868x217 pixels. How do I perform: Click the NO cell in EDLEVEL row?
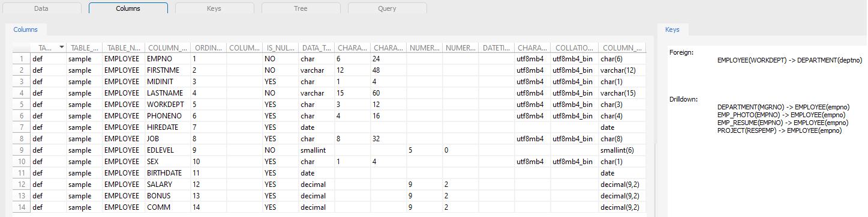point(280,150)
